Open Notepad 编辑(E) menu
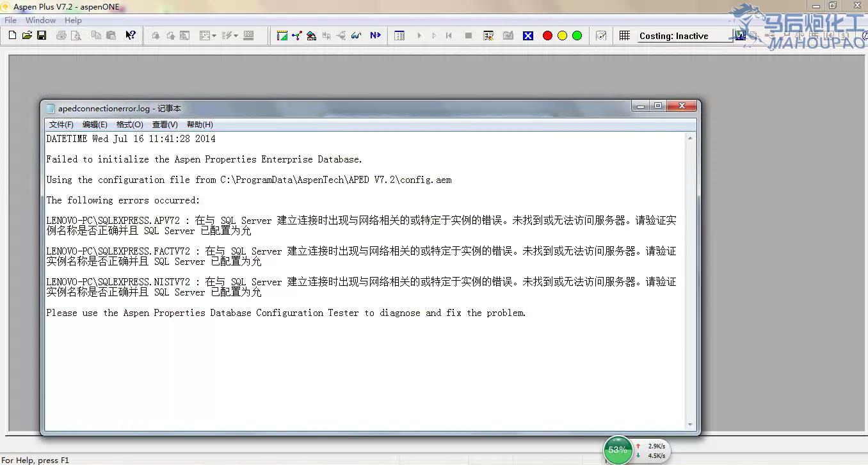Viewport: 868px width, 465px height. tap(95, 125)
